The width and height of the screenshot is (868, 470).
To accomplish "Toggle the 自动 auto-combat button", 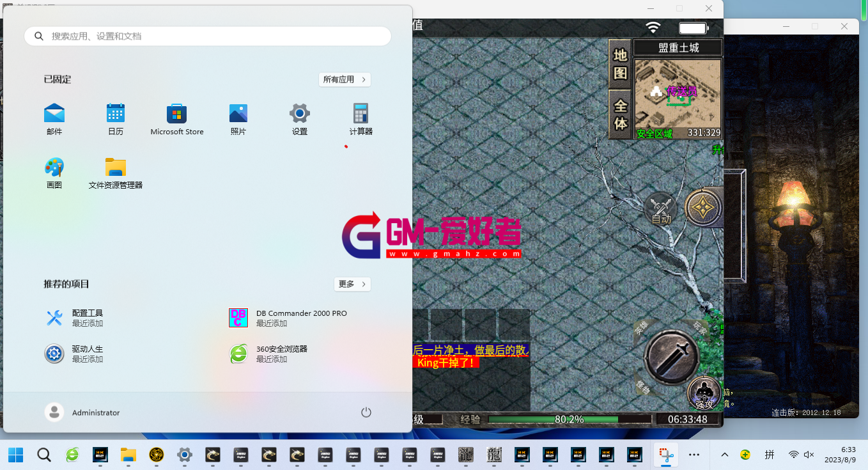I will 661,208.
